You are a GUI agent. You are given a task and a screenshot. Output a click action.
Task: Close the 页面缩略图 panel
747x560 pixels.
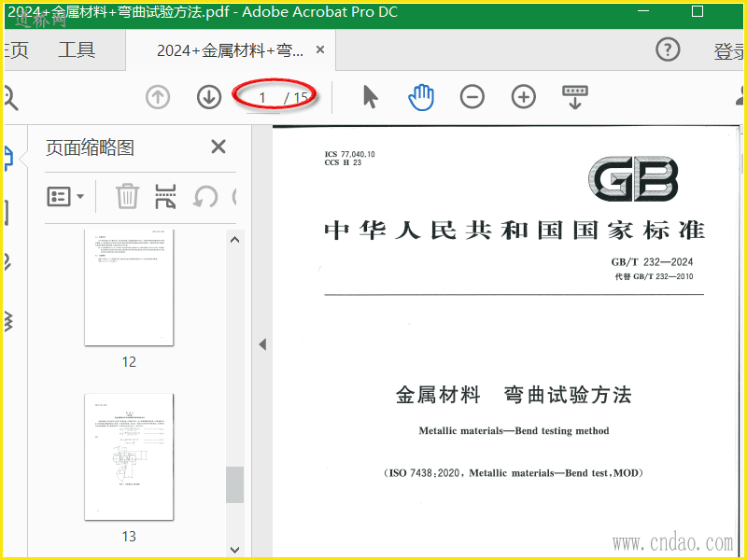pos(218,147)
